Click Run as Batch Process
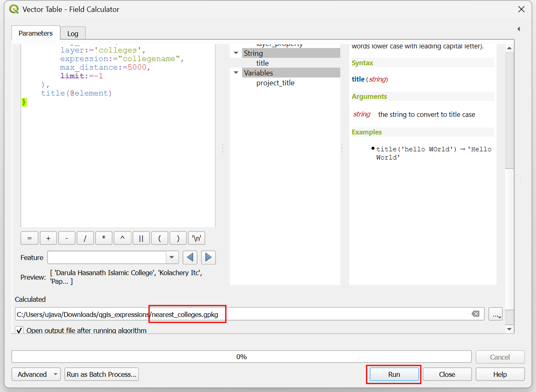The image size is (536, 392). 101,374
